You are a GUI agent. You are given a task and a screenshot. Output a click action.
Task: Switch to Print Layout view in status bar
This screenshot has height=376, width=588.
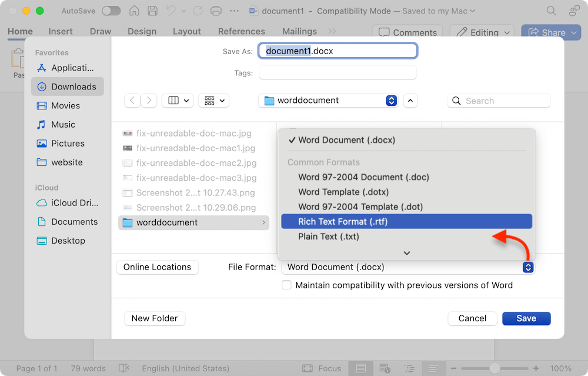point(361,368)
